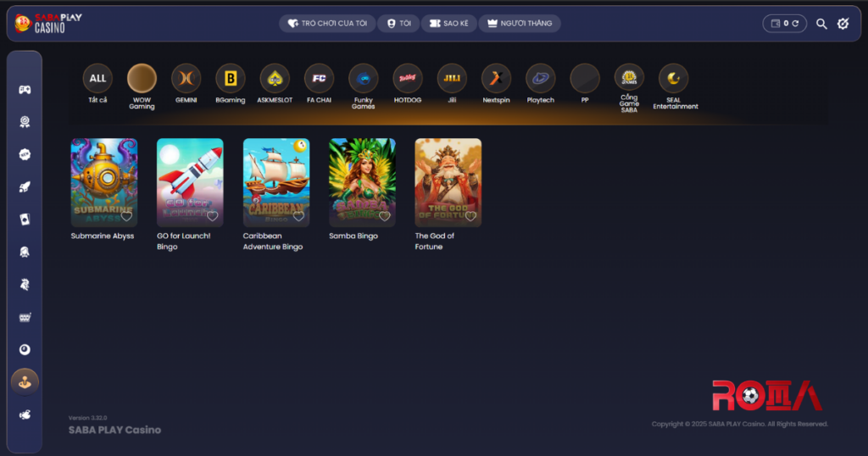Screen dimensions: 868x456
Task: Open Cổng Game SABA provider
Action: 629,79
